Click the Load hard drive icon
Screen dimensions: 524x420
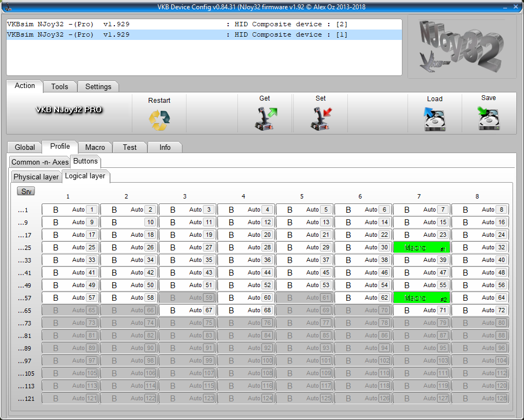pyautogui.click(x=434, y=119)
